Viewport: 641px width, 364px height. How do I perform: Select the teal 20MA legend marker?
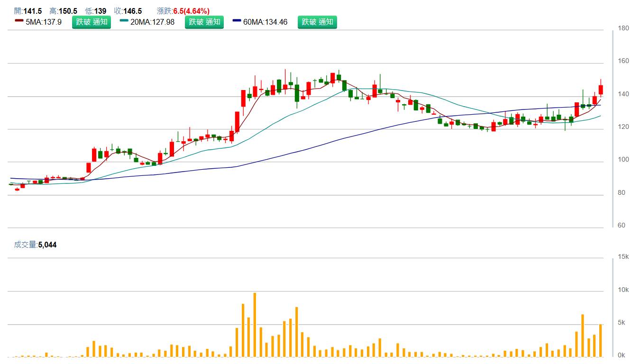click(x=124, y=21)
